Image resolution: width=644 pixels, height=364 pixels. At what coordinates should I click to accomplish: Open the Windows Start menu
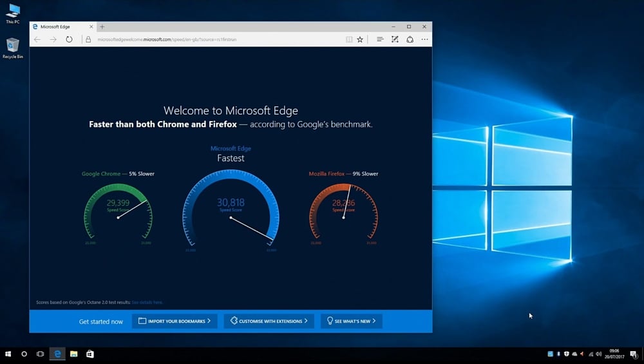click(8, 354)
